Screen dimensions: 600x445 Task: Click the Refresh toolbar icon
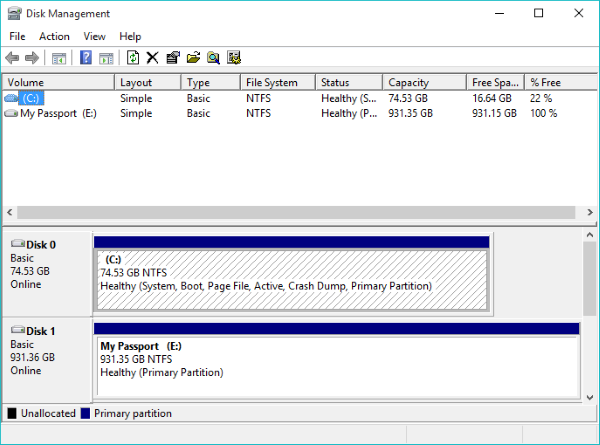pos(133,58)
